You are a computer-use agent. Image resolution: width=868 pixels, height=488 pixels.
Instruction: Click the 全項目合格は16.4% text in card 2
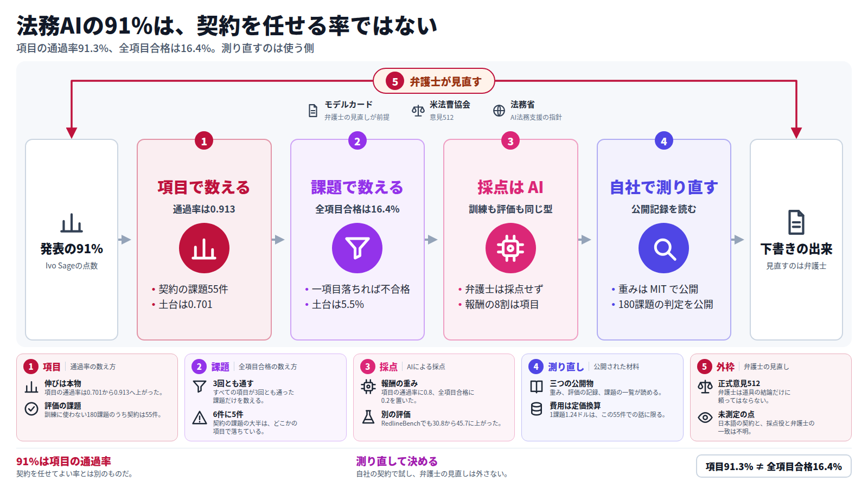pyautogui.click(x=358, y=209)
